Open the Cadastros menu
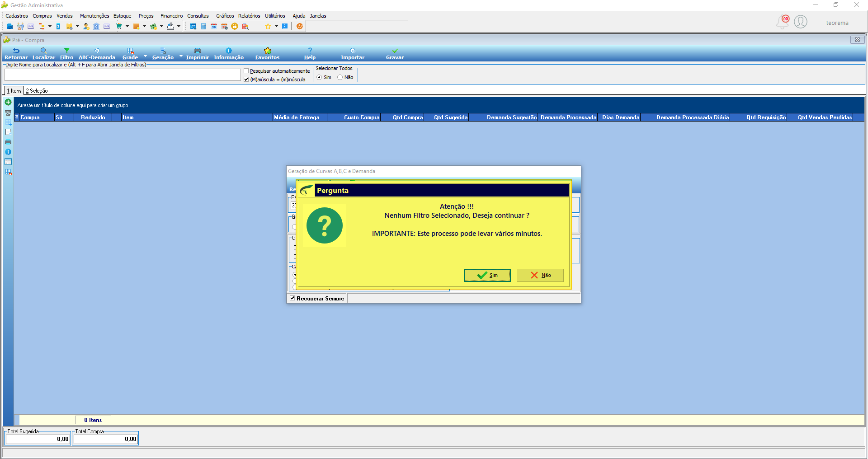Viewport: 868px width, 459px height. (17, 16)
